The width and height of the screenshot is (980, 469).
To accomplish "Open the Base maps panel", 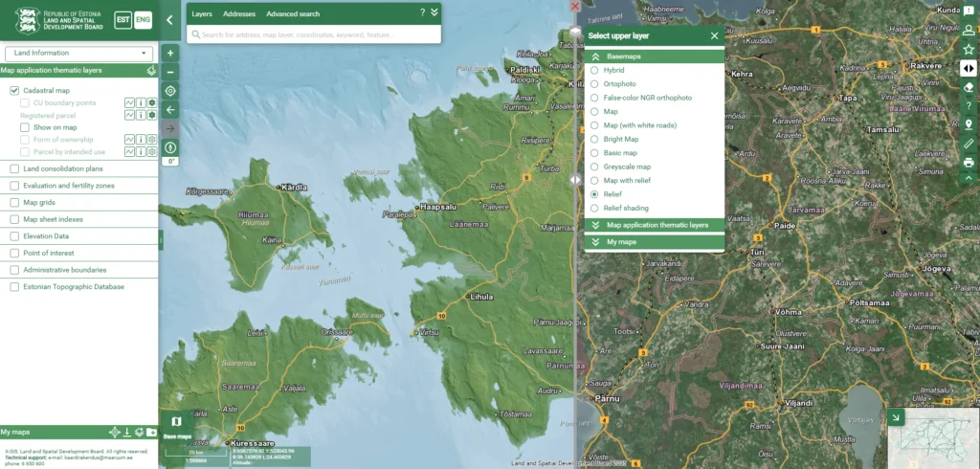I will [175, 425].
